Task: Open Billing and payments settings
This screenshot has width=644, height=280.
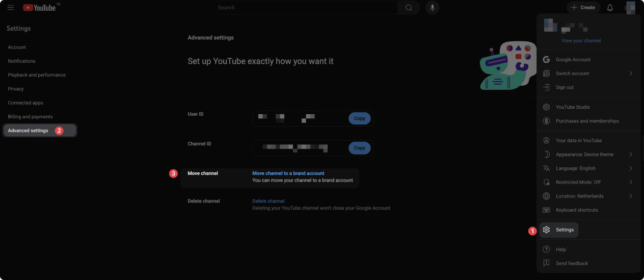Action: click(30, 117)
